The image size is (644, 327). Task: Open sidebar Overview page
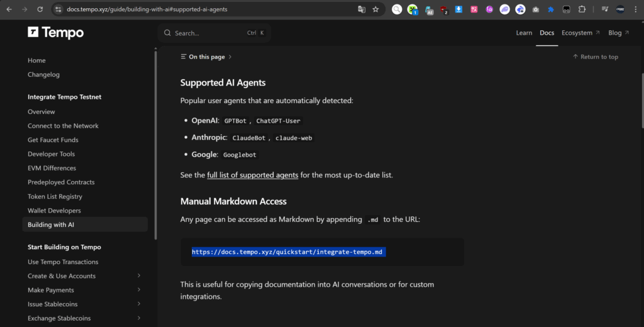[x=41, y=112]
